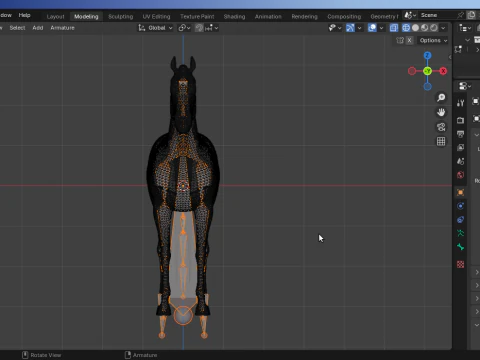The width and height of the screenshot is (480, 360).
Task: Switch to solid viewport shading
Action: pos(415,28)
